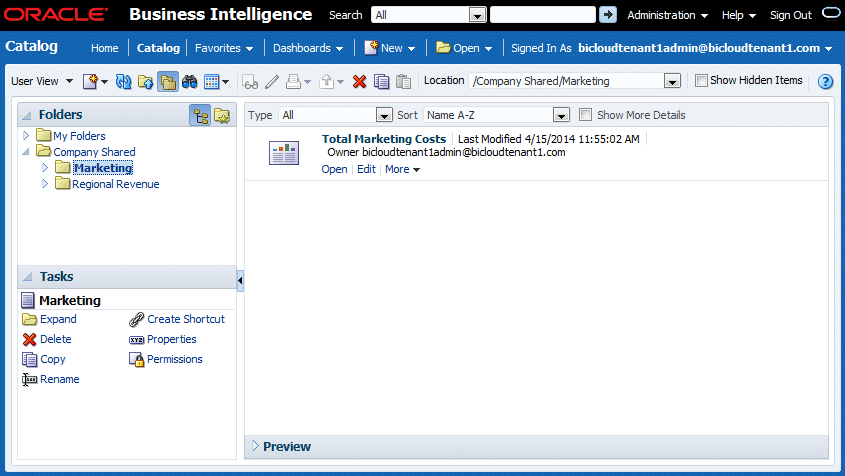The height and width of the screenshot is (476, 845).
Task: Click the binoculars Search icon
Action: (x=190, y=81)
